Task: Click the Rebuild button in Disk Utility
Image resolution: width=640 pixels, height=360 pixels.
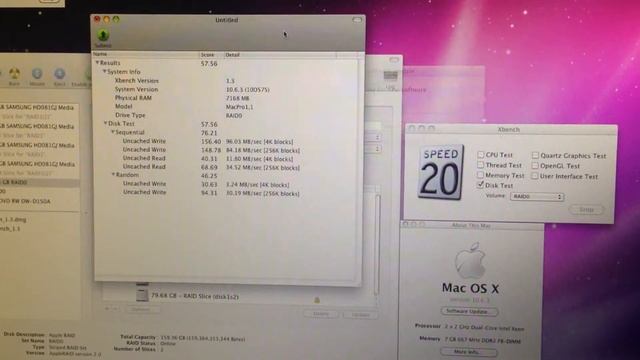Action: click(x=360, y=314)
